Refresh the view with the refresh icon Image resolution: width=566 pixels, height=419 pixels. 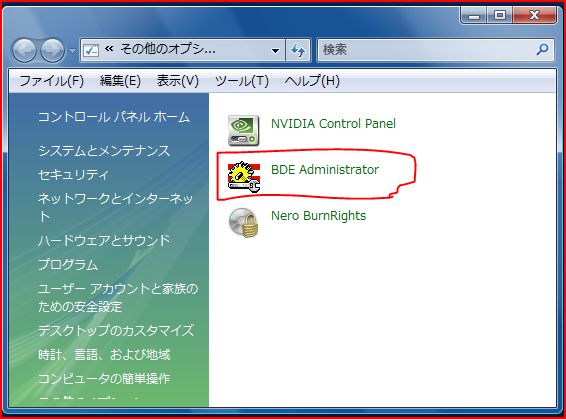tap(298, 50)
